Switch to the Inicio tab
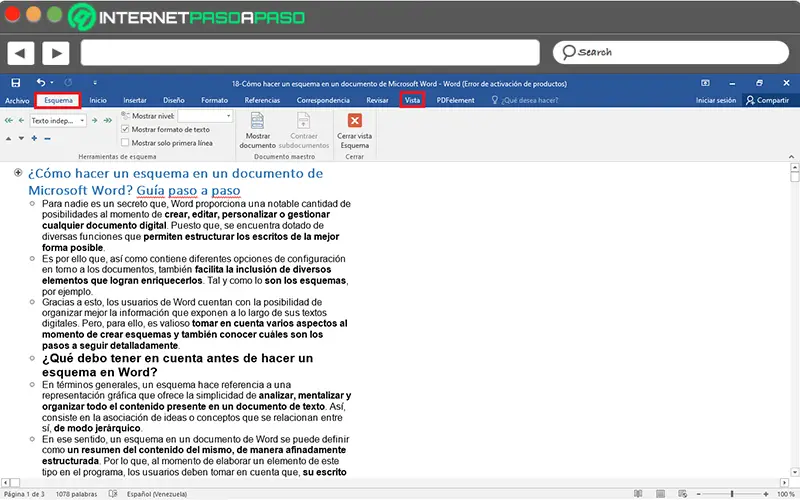The image size is (800, 500). point(98,101)
